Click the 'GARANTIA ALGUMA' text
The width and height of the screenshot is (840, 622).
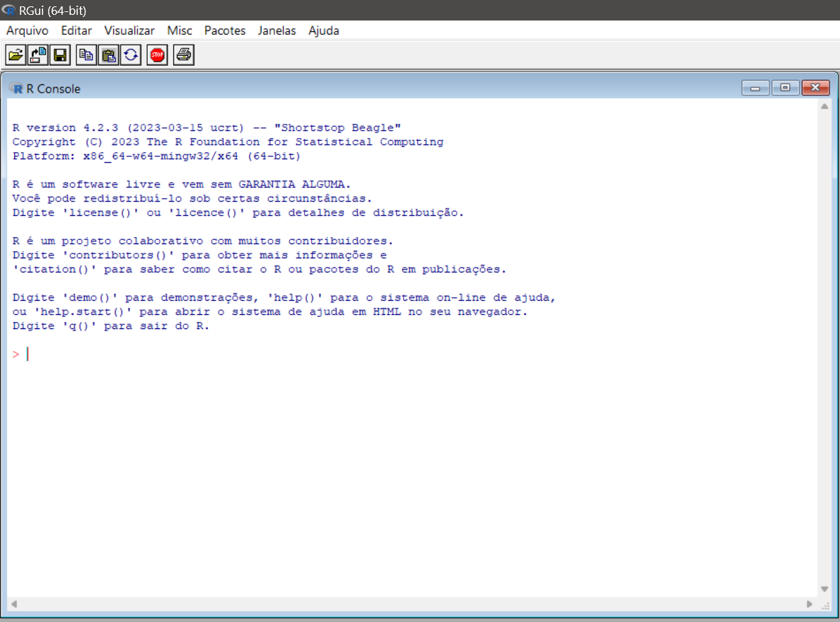(291, 185)
